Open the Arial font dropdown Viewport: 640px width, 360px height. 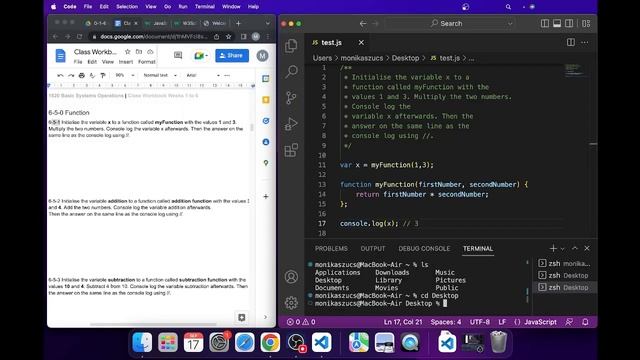pyautogui.click(x=202, y=76)
